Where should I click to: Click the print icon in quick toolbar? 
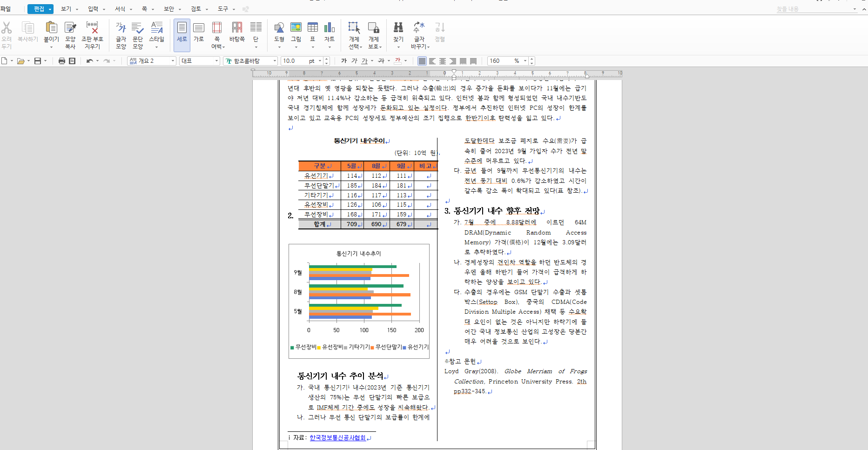point(61,61)
